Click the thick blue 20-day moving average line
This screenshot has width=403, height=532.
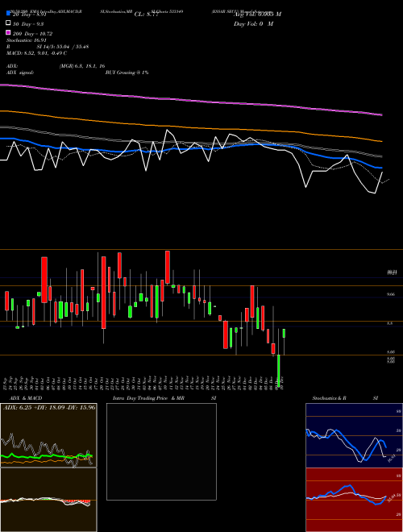[x=190, y=148]
